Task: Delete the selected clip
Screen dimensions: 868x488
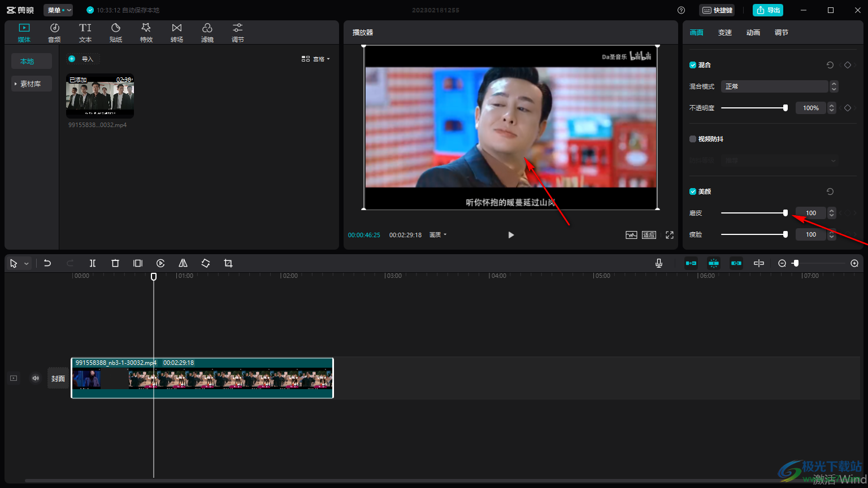Action: pos(115,263)
